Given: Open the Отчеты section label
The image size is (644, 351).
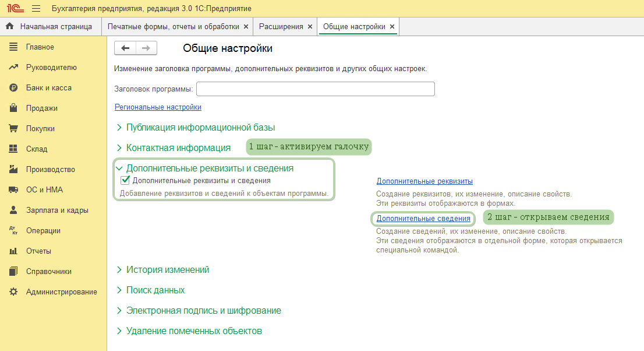Looking at the screenshot, I should point(38,251).
